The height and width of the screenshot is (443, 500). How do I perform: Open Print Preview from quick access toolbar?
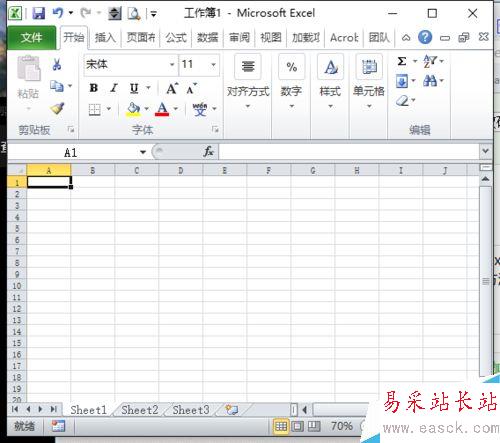[x=134, y=13]
